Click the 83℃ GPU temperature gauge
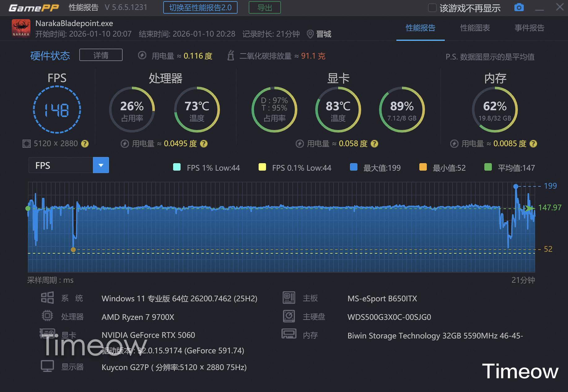The width and height of the screenshot is (568, 392). click(x=338, y=110)
